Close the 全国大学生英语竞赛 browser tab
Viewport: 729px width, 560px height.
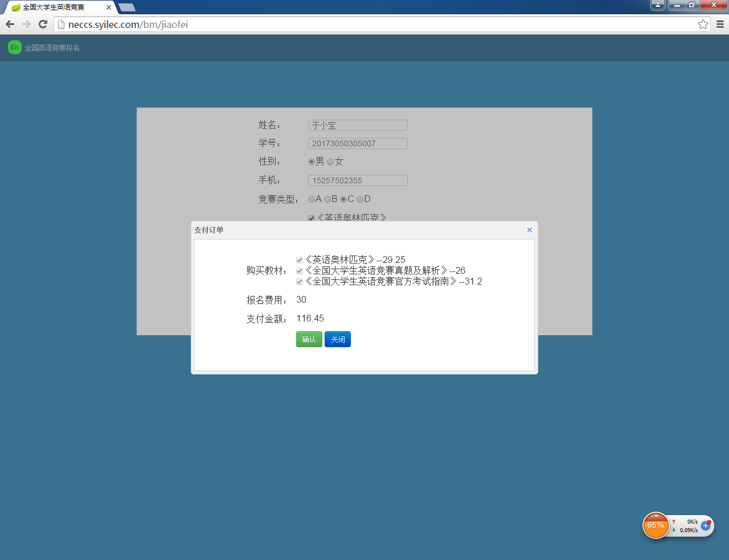(109, 7)
